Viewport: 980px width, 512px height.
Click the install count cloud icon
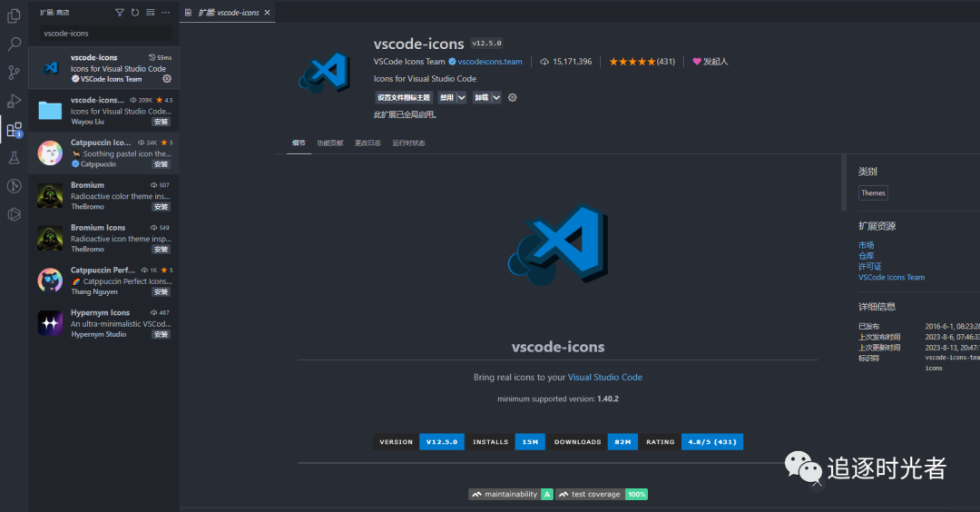tap(544, 61)
